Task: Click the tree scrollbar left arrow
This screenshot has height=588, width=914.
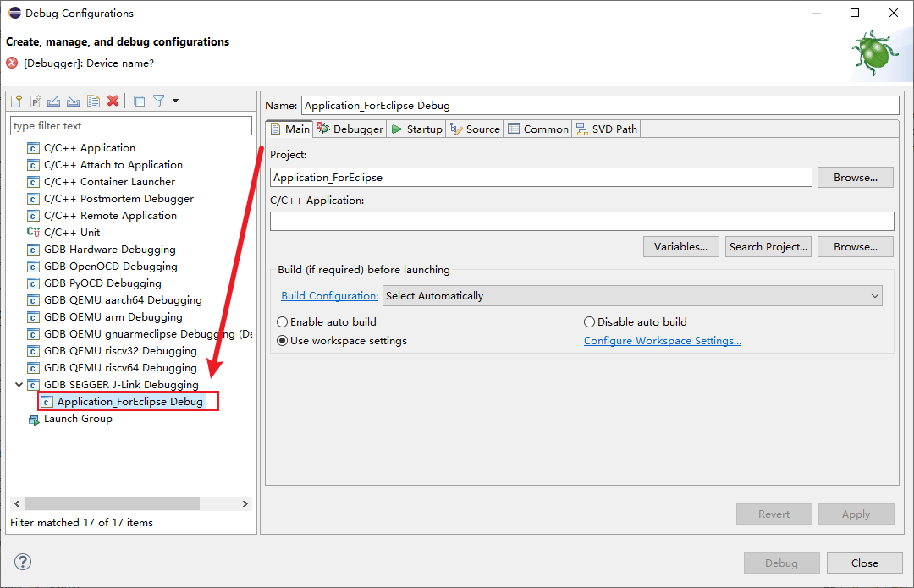Action: (x=17, y=503)
